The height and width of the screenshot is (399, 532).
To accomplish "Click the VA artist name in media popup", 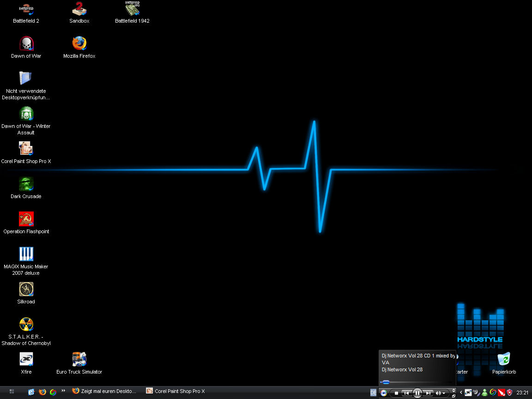I will click(x=386, y=363).
